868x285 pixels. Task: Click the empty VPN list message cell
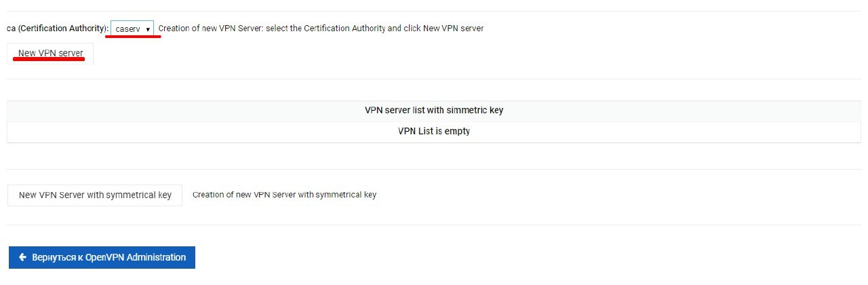point(434,132)
